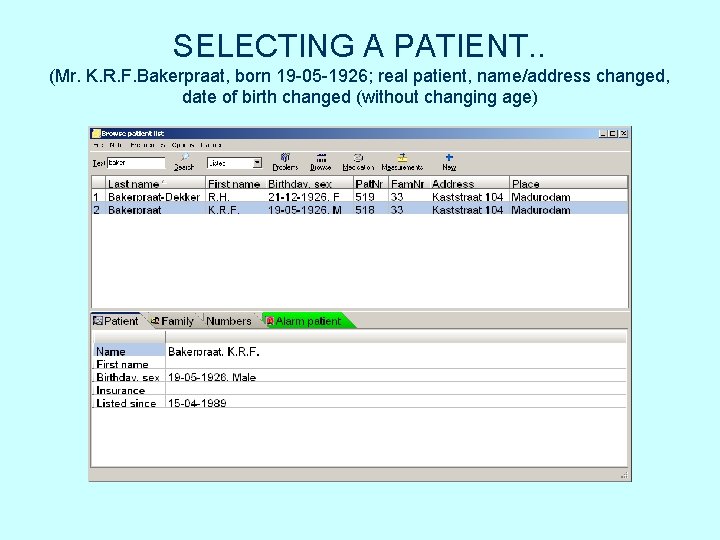Click the listed since date 15-04-1989
Screen dimensions: 720x540
pos(197,403)
